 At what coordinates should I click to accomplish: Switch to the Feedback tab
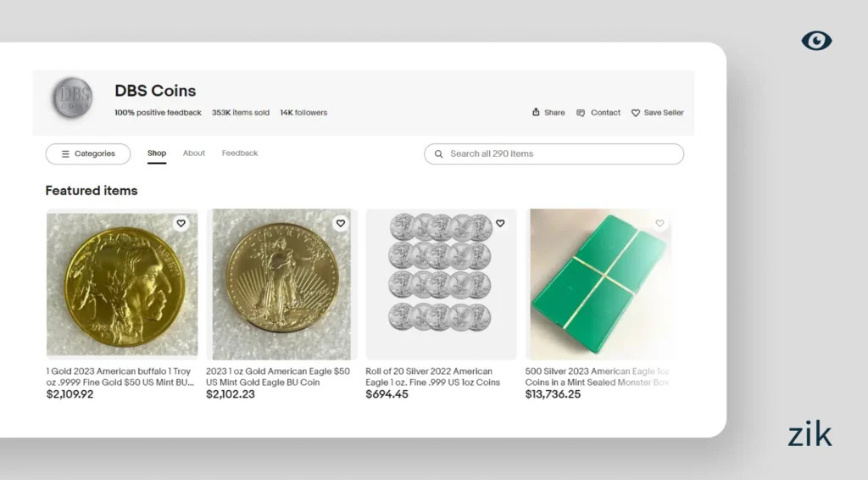pyautogui.click(x=240, y=153)
